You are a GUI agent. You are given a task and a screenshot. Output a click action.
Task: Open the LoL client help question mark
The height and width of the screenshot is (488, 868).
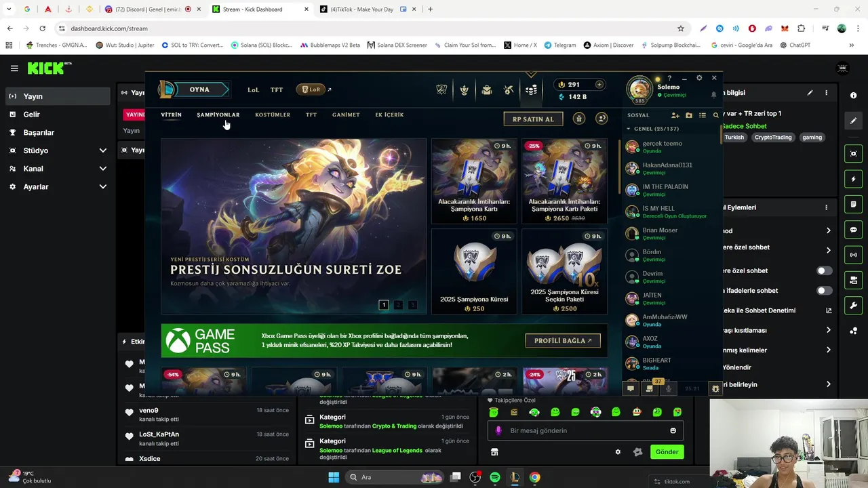click(669, 78)
